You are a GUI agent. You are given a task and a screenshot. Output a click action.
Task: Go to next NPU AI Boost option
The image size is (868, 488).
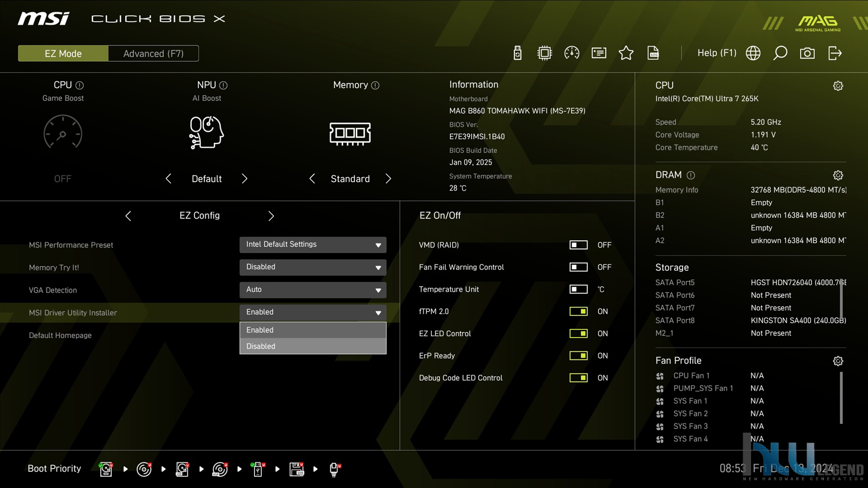point(244,179)
